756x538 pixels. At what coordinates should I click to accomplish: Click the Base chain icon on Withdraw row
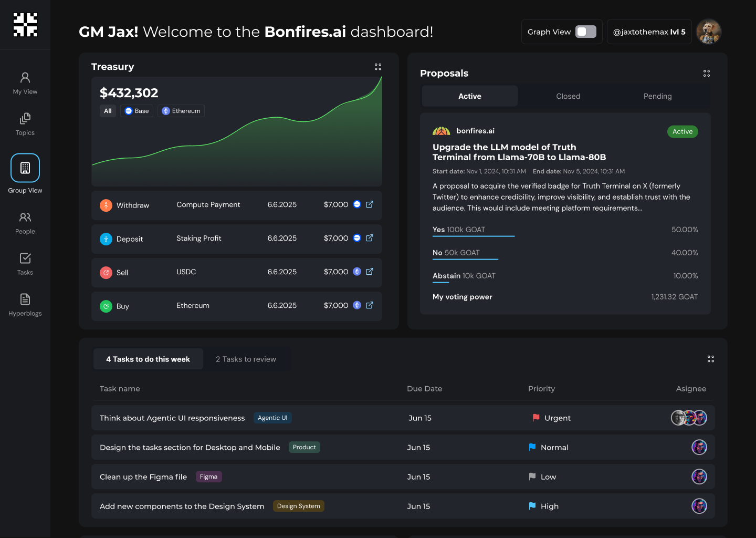[357, 204]
